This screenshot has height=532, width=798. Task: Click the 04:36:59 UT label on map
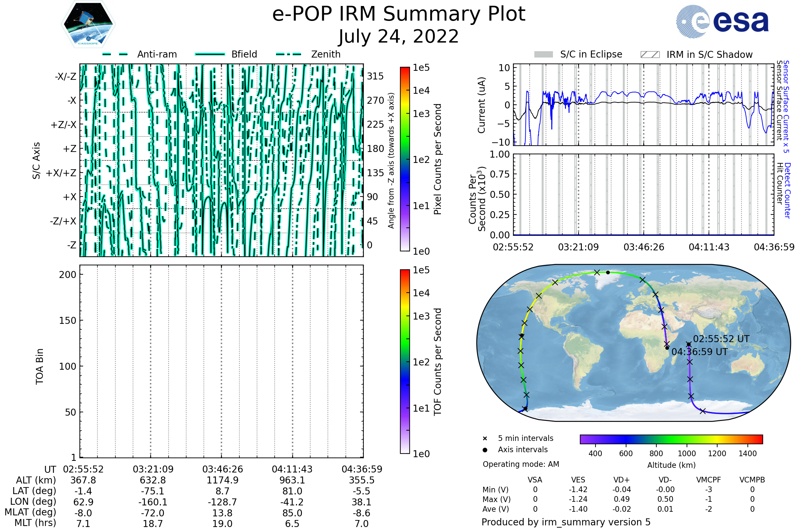[700, 352]
